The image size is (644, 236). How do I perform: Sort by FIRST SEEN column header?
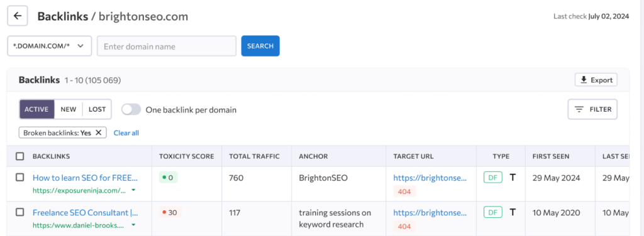[551, 156]
